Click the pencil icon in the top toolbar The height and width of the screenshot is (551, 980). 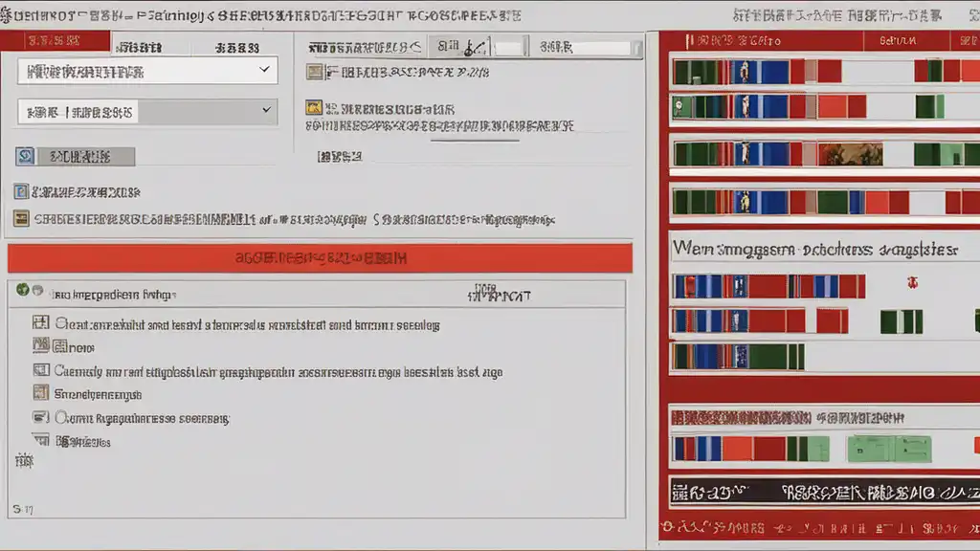(475, 47)
